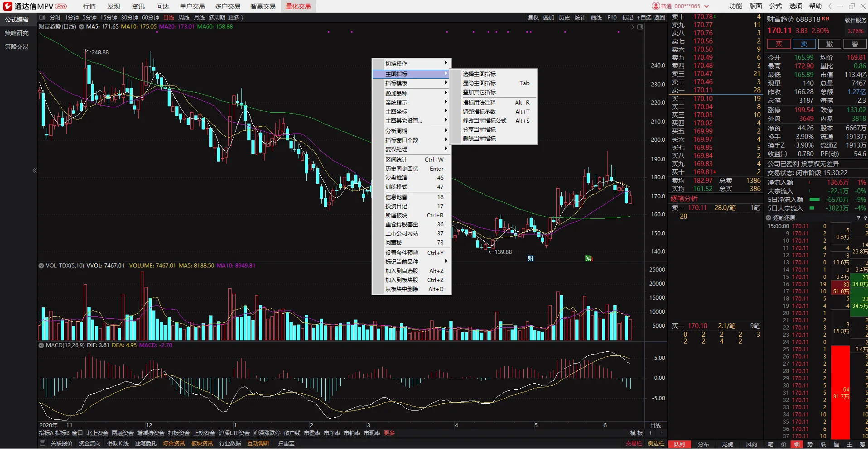The width and height of the screenshot is (868, 449).
Task: Click the blue 卖 sell button
Action: (x=804, y=44)
